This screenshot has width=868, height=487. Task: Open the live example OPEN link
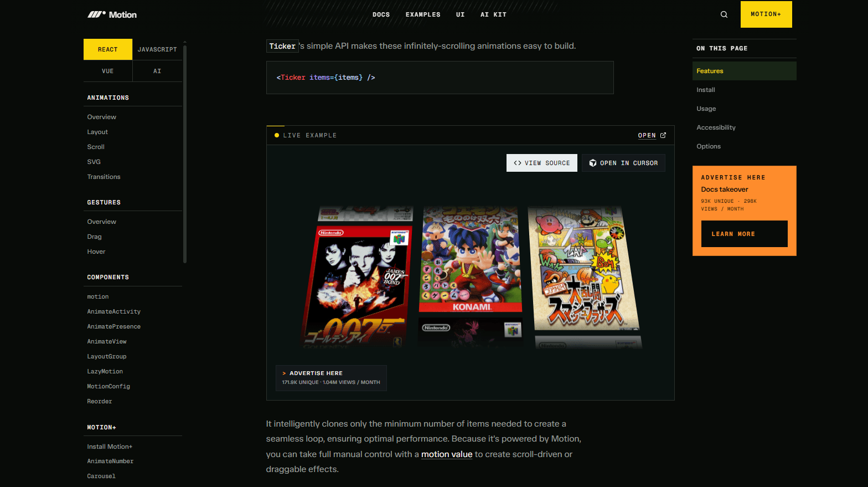pyautogui.click(x=652, y=135)
